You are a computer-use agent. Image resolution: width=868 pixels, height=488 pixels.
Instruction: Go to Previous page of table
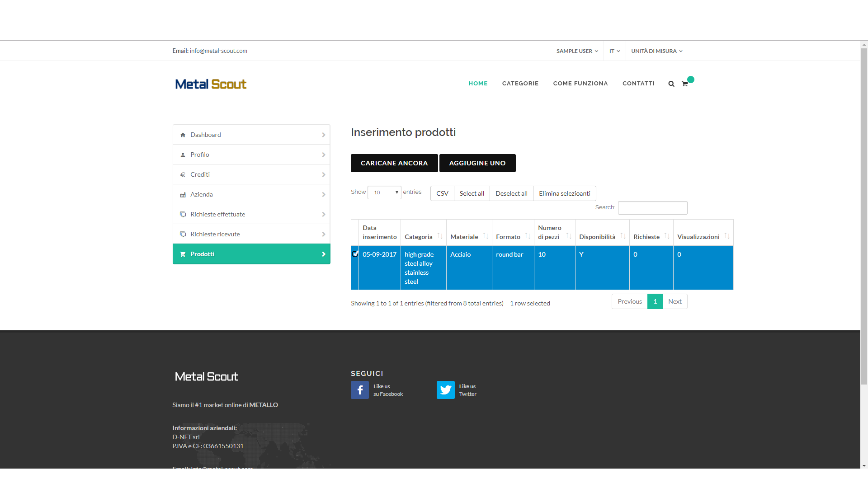tap(630, 301)
